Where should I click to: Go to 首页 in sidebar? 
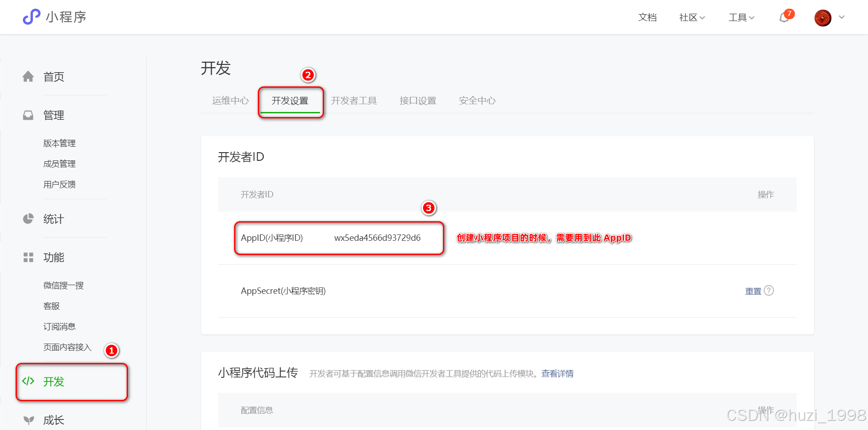54,77
